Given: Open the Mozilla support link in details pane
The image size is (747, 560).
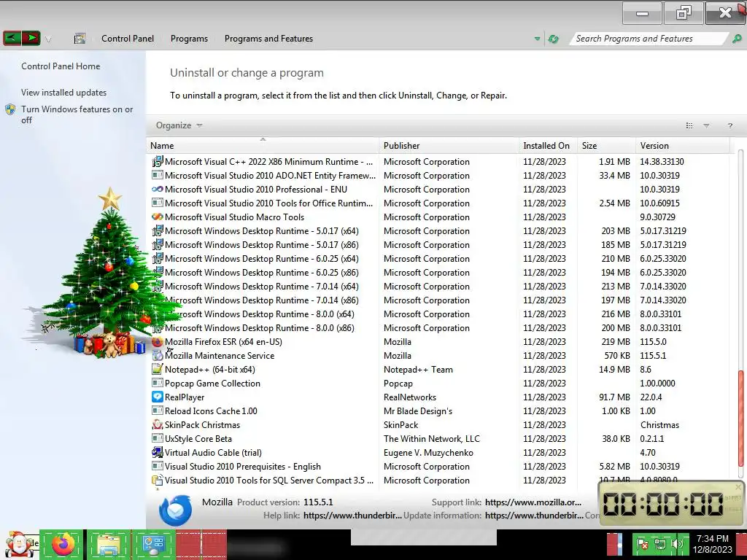Looking at the screenshot, I should coord(533,502).
